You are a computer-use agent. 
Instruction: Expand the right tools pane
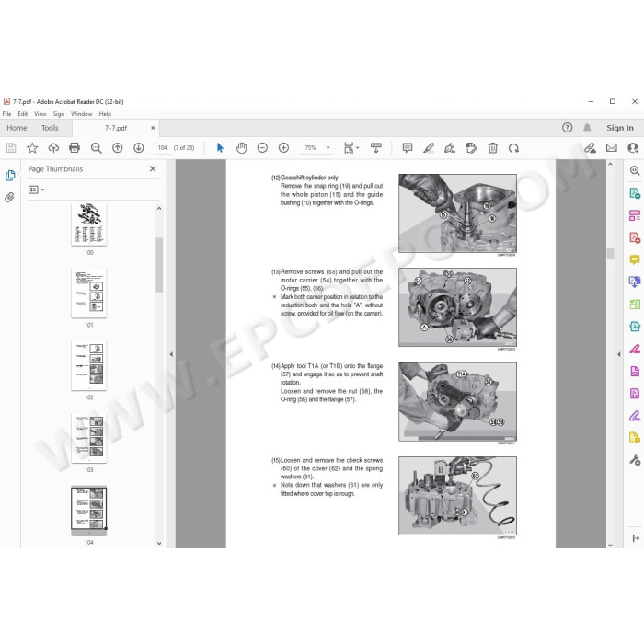point(636,537)
